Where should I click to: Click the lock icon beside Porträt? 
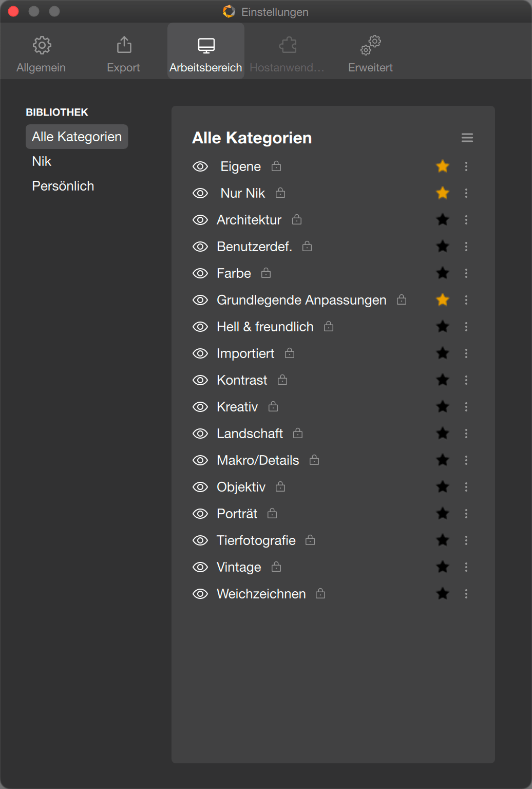click(272, 513)
